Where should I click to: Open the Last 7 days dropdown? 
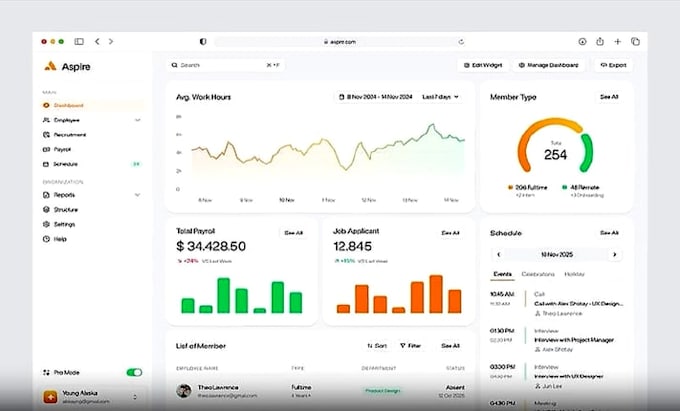point(441,97)
